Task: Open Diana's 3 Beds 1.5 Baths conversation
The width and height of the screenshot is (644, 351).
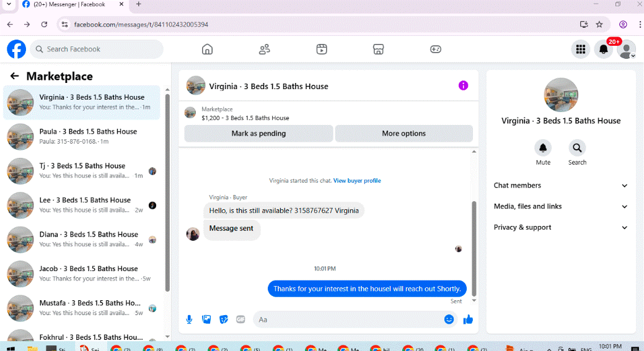Action: pyautogui.click(x=81, y=240)
